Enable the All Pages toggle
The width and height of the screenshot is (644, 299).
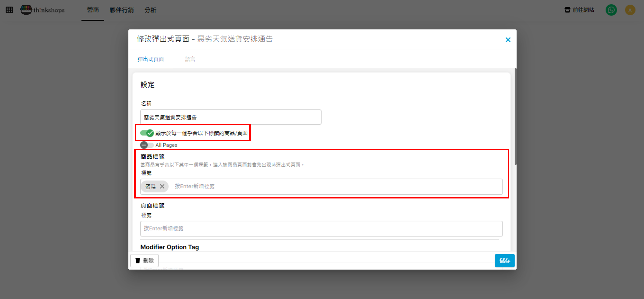coord(147,145)
